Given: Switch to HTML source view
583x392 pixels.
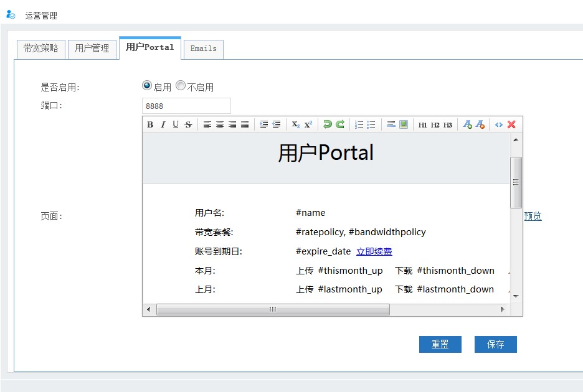Looking at the screenshot, I should tap(499, 124).
